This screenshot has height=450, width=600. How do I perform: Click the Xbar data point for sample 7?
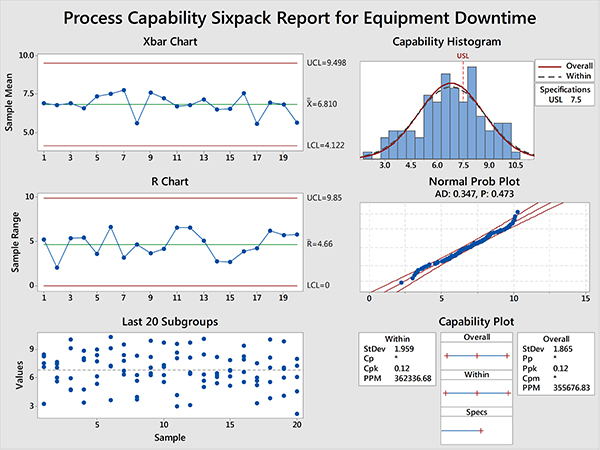point(124,90)
